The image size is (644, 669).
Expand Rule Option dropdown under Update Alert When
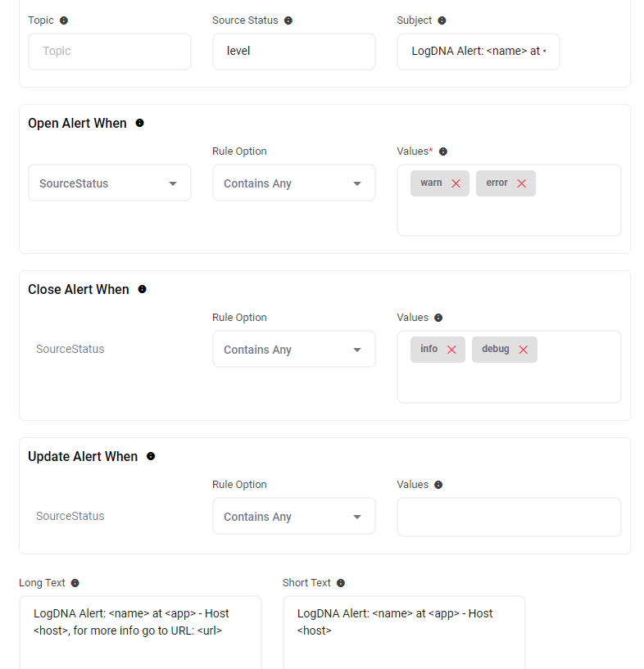click(x=293, y=517)
